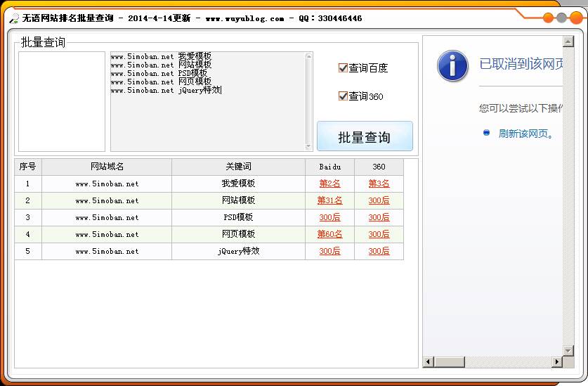
Task: Click the 刷新该网页 link
Action: coord(525,134)
